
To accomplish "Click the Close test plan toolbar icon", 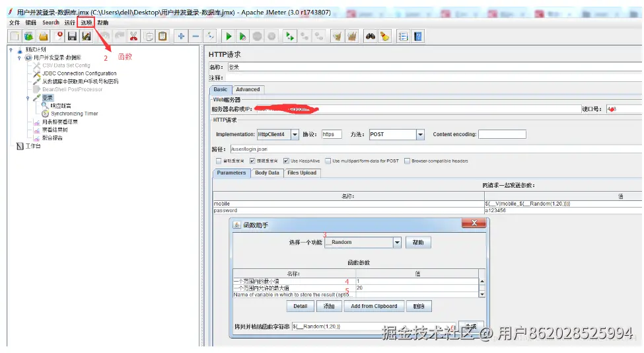I will click(x=59, y=36).
